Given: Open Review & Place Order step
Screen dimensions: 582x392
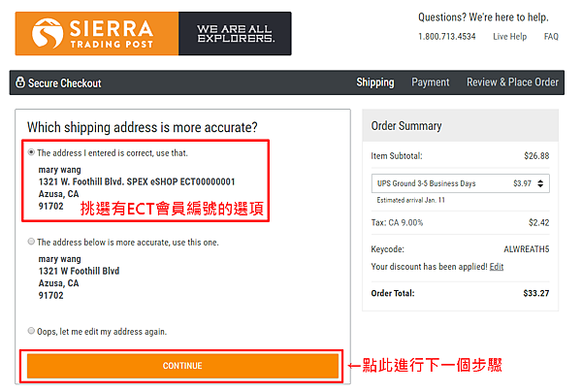Looking at the screenshot, I should (512, 82).
